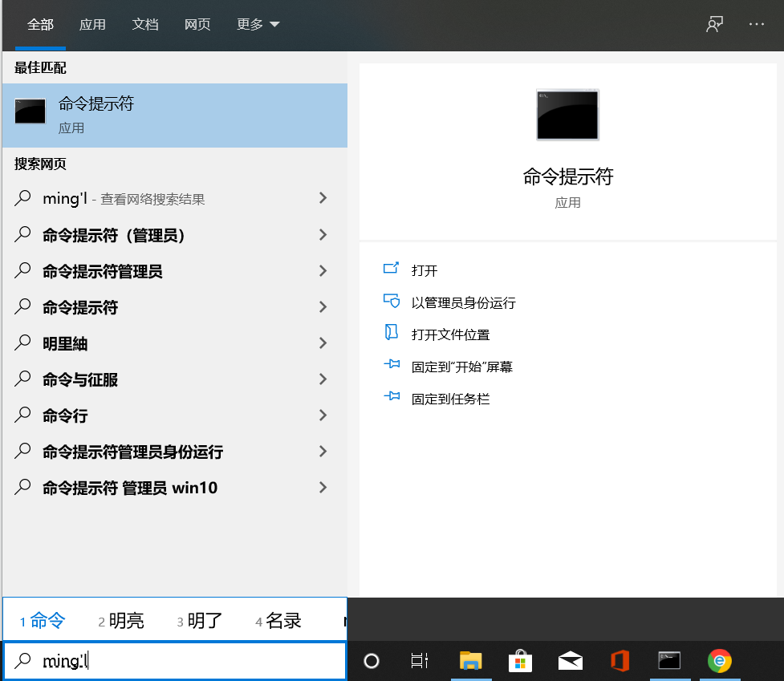Switch to the 文档 filter tab

click(145, 24)
